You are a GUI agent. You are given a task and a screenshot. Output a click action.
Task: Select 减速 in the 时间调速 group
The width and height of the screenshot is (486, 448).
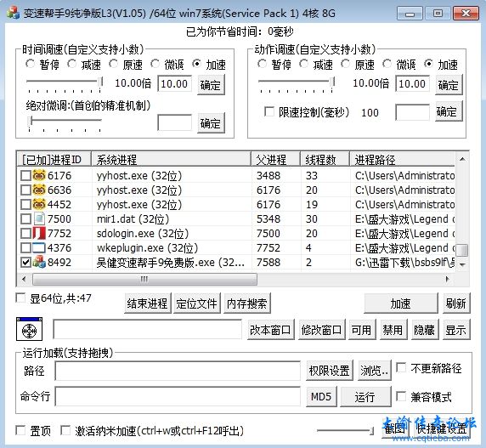[72, 64]
